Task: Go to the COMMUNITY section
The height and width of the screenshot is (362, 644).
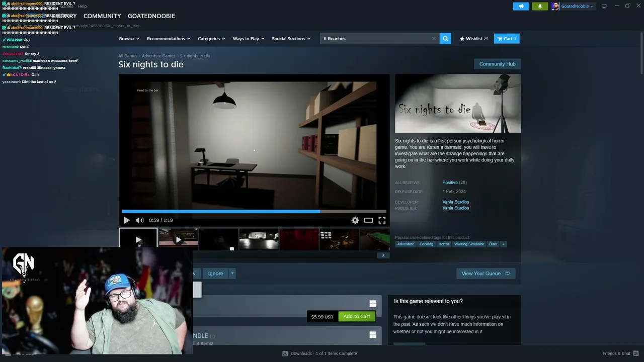Action: pos(102,16)
